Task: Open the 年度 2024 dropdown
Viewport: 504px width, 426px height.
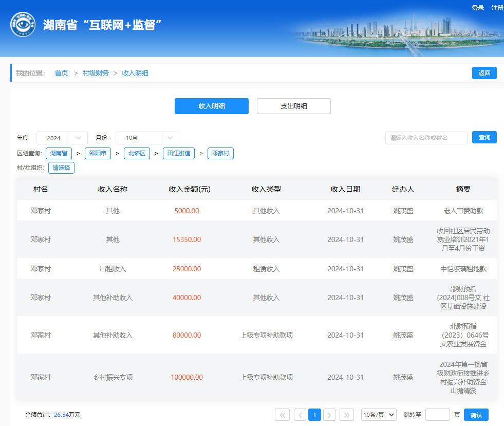Action: pyautogui.click(x=62, y=138)
